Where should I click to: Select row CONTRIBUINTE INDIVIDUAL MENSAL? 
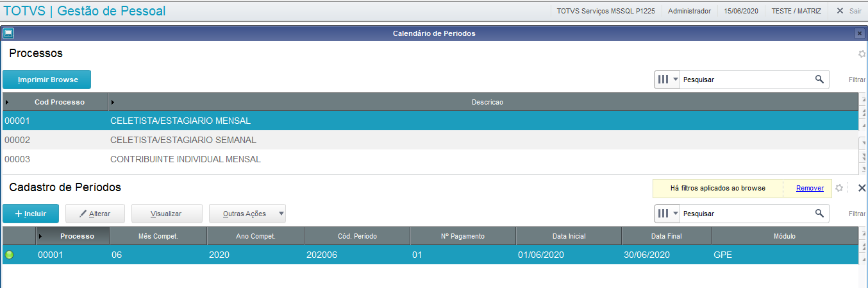coord(430,159)
